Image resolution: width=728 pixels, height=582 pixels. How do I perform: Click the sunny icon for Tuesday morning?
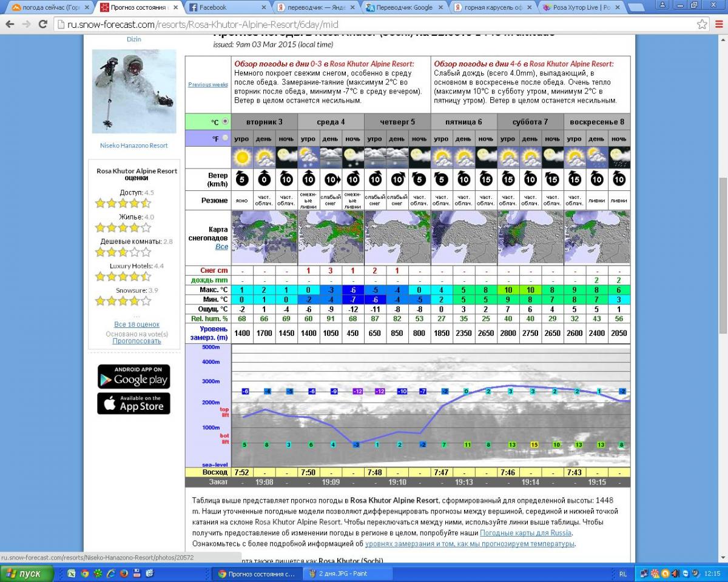(242, 158)
